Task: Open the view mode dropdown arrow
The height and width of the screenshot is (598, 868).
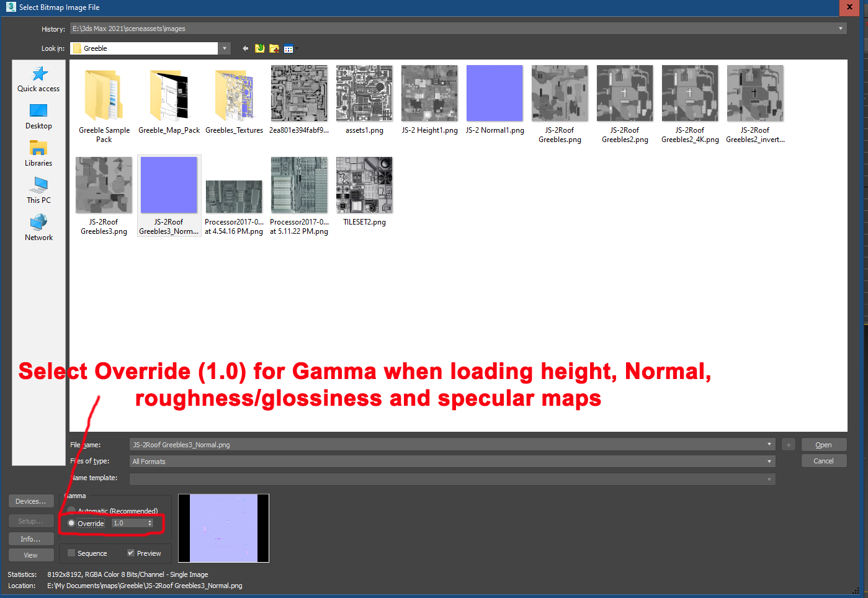Action: 296,48
